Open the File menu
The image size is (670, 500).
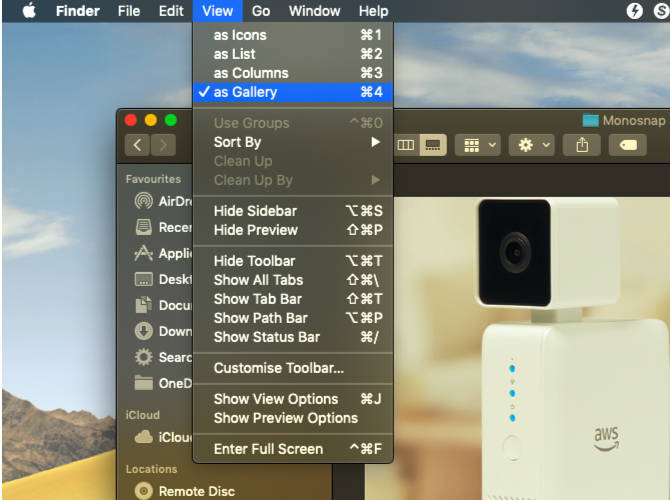click(x=129, y=11)
